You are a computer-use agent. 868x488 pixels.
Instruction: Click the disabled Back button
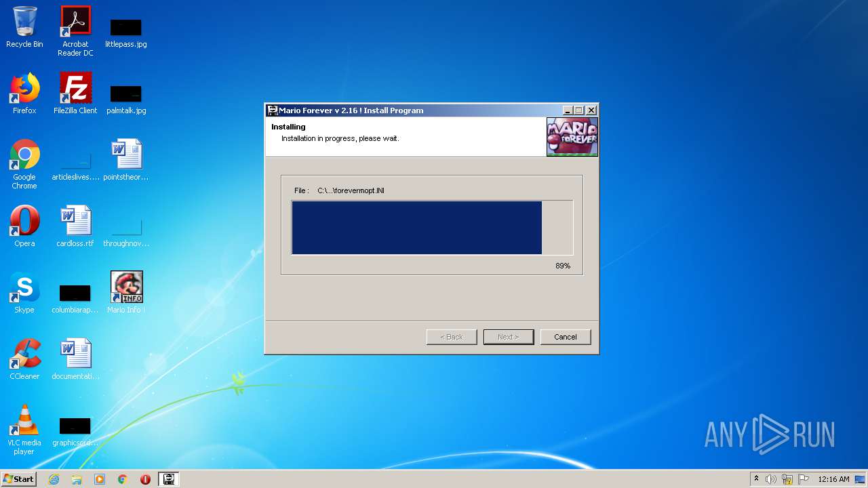pos(452,337)
